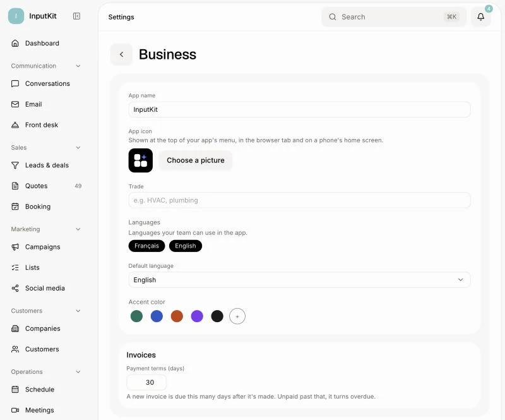
Task: Click the InputKit brand name text
Action: 43,16
